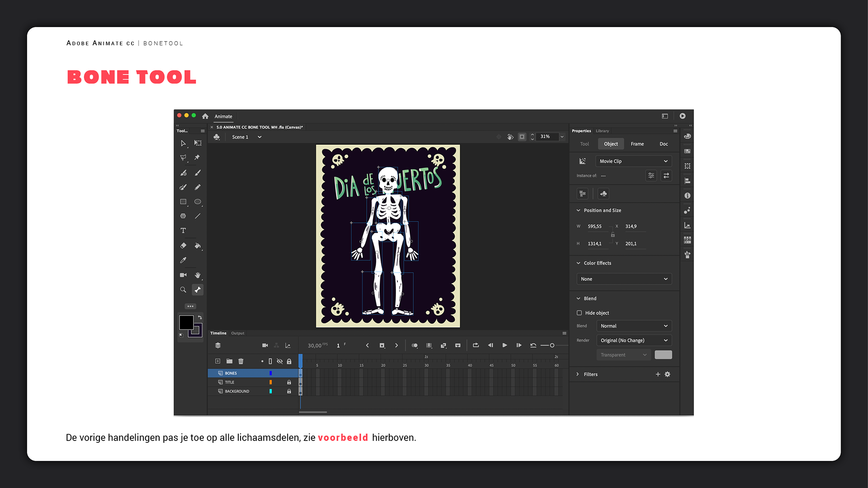Click the black stroke color swatch
This screenshot has width=868, height=488.
tap(186, 322)
